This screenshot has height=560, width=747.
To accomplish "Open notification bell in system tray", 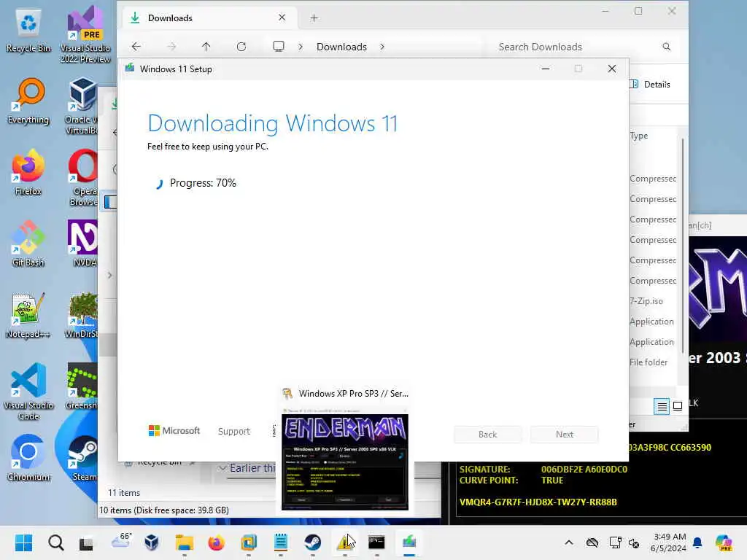I will [697, 542].
